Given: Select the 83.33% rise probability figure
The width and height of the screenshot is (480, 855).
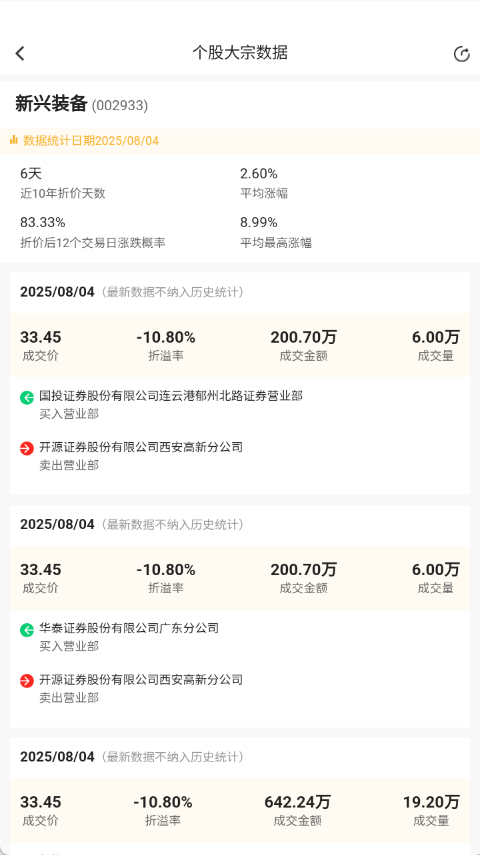Looking at the screenshot, I should tap(43, 222).
